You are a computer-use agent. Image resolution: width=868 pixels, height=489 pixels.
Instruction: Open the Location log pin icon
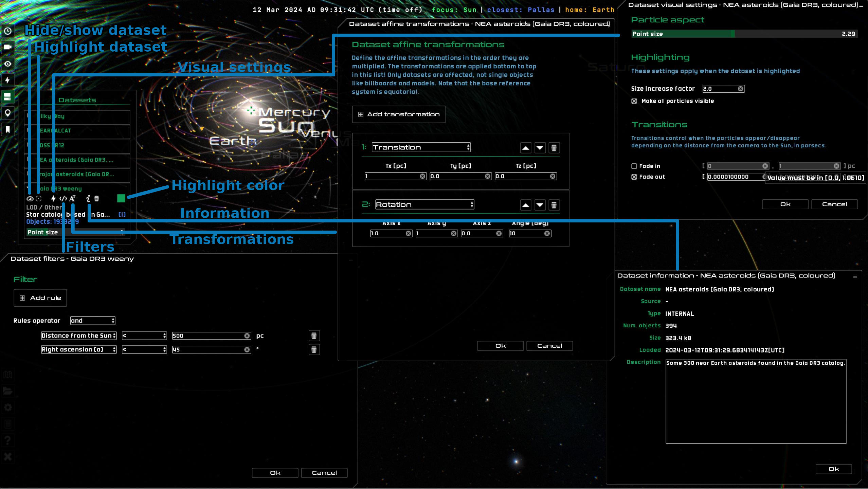[8, 113]
